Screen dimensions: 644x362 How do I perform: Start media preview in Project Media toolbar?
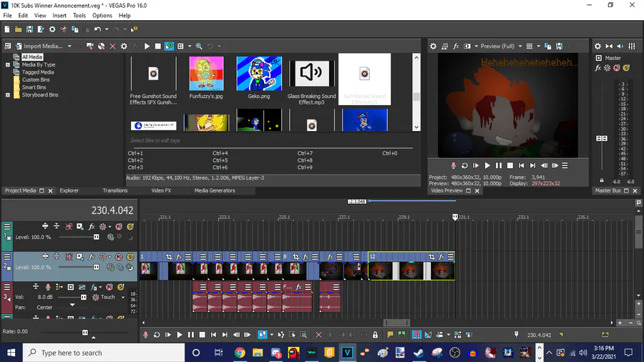click(147, 47)
